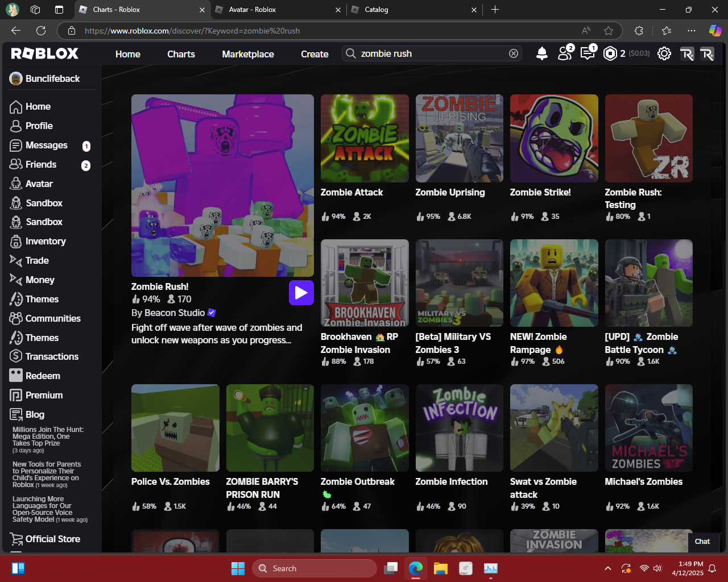Image resolution: width=728 pixels, height=582 pixels.
Task: Open the Zombie Attack game thumbnail
Action: 365,138
